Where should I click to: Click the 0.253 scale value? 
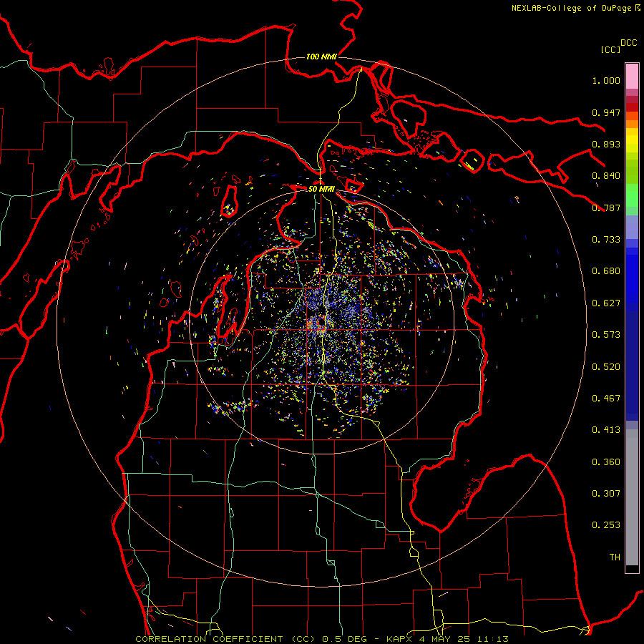pyautogui.click(x=606, y=525)
